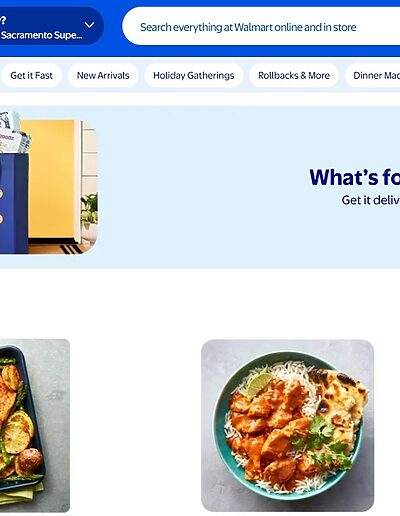Open Rollbacks & More deals
The image size is (400, 516).
[294, 75]
